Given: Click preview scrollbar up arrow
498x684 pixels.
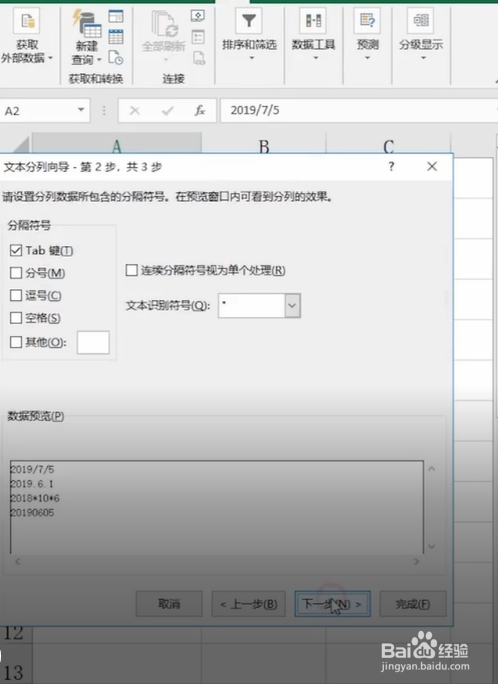Looking at the screenshot, I should (x=432, y=469).
